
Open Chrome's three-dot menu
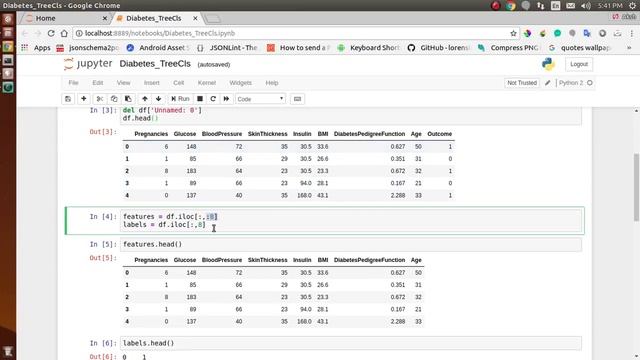(x=631, y=33)
